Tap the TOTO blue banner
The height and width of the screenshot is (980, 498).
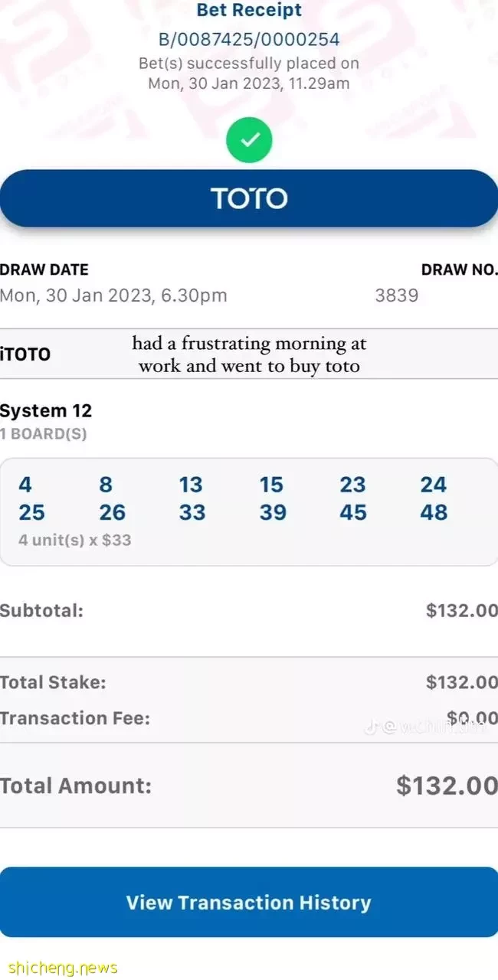pos(249,198)
